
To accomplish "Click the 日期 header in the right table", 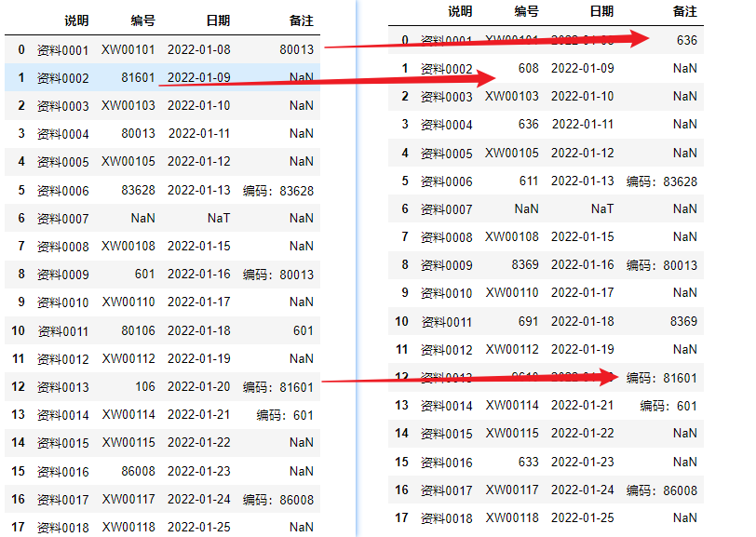I will point(601,11).
